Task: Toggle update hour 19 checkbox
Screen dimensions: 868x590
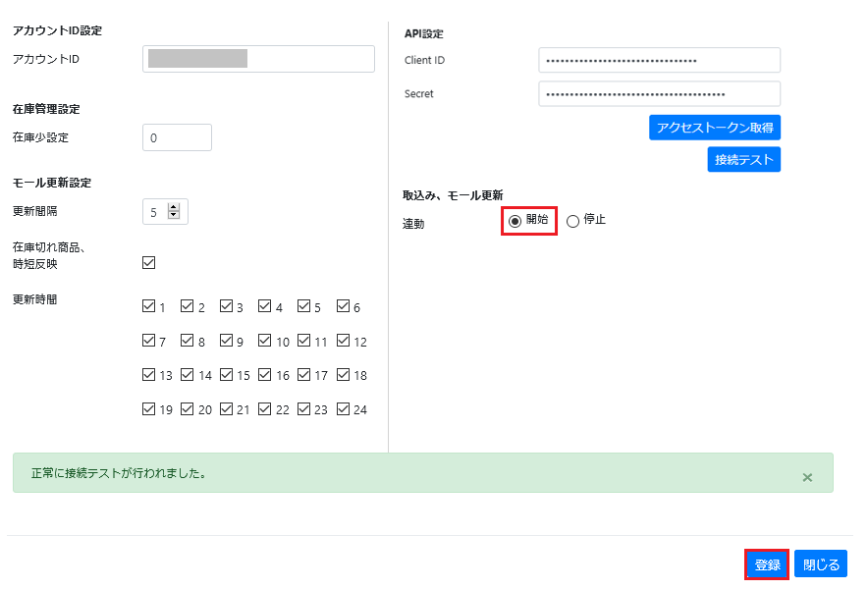Action: (x=149, y=409)
